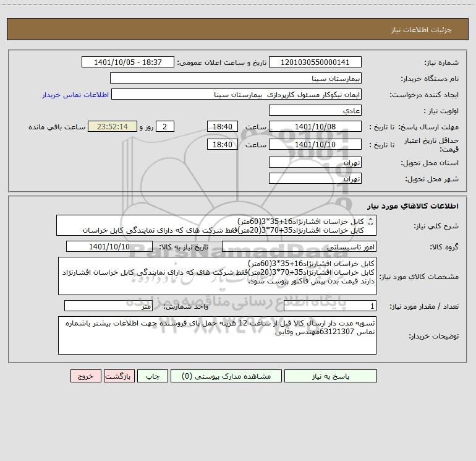Click the stepper arrows in شرح کلی نیاز
The image size is (476, 461).
pyautogui.click(x=370, y=222)
